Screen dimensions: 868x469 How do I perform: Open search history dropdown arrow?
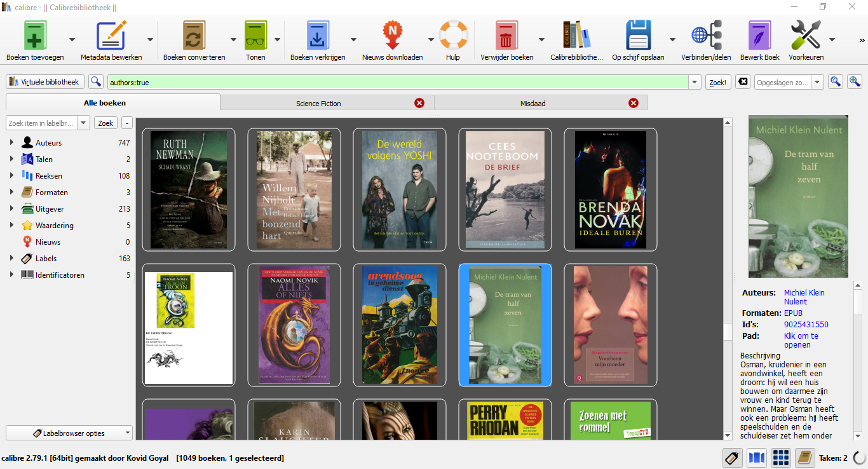695,83
